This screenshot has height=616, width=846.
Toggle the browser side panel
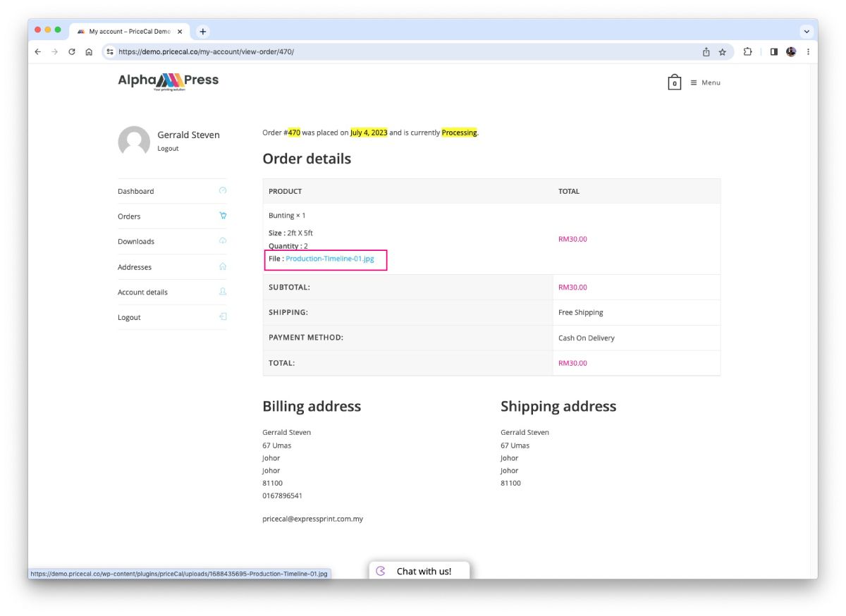click(773, 51)
